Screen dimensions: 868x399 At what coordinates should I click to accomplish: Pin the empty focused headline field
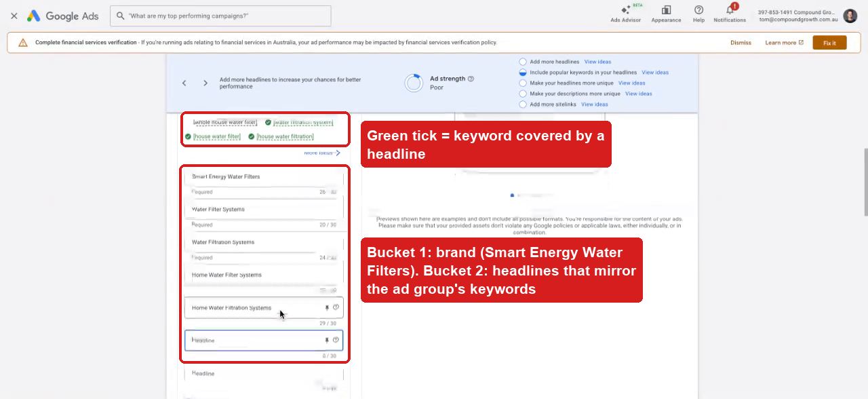[327, 340]
